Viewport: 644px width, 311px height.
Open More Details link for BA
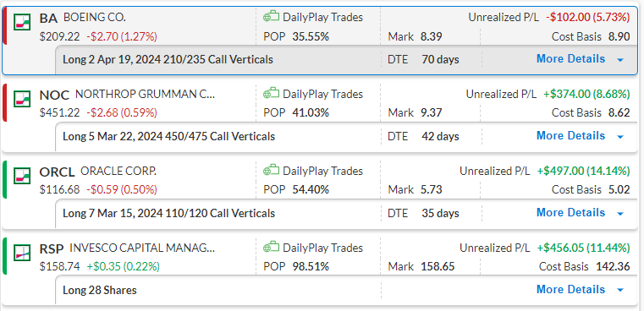tap(570, 59)
